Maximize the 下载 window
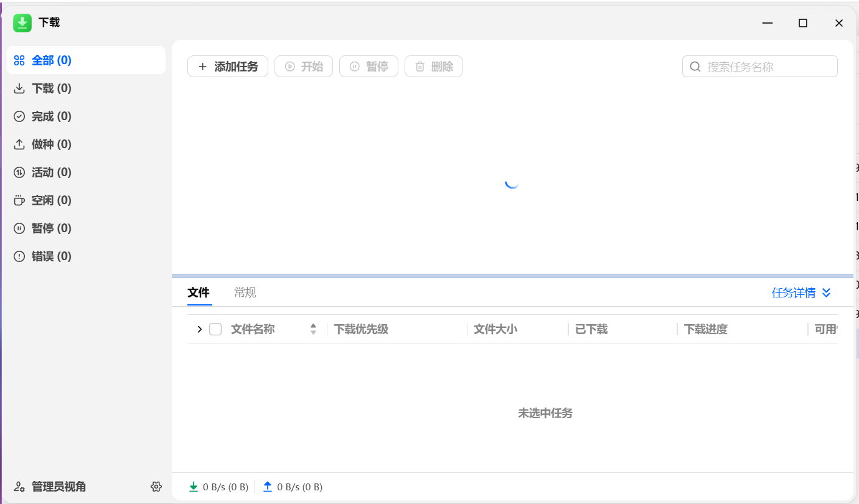The width and height of the screenshot is (859, 504). pyautogui.click(x=803, y=23)
